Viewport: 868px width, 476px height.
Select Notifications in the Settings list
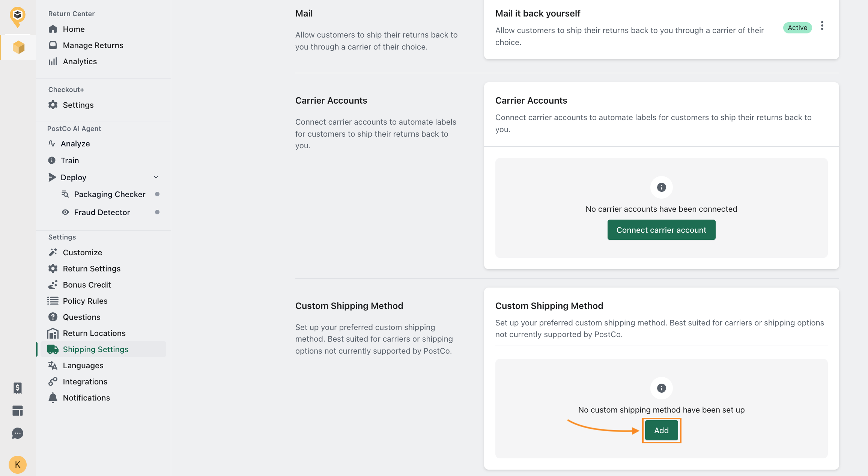tap(86, 398)
